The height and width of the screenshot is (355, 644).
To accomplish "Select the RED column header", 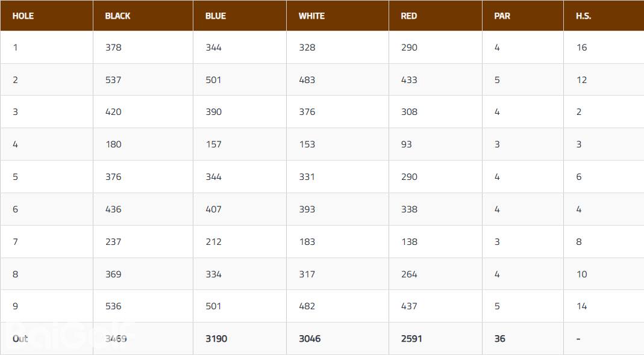I will pos(408,16).
